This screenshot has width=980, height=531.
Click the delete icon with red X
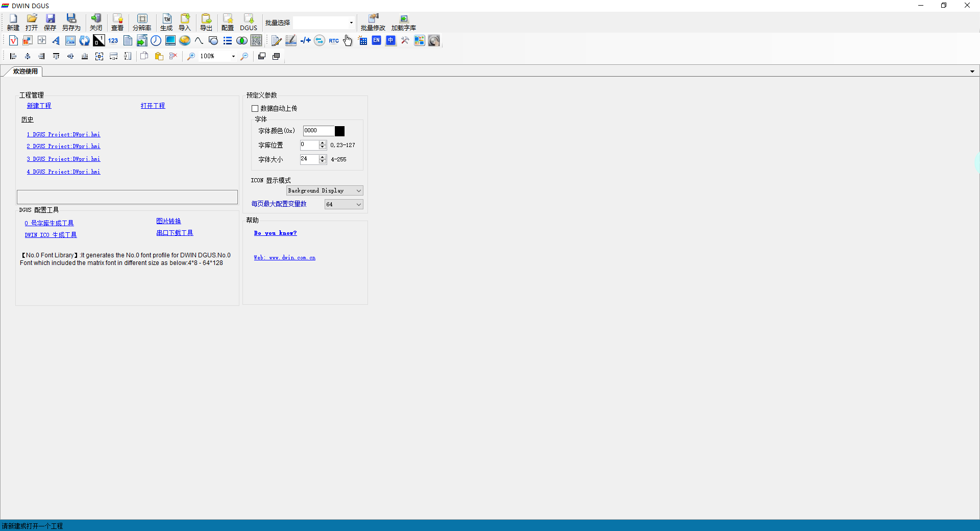tap(173, 56)
